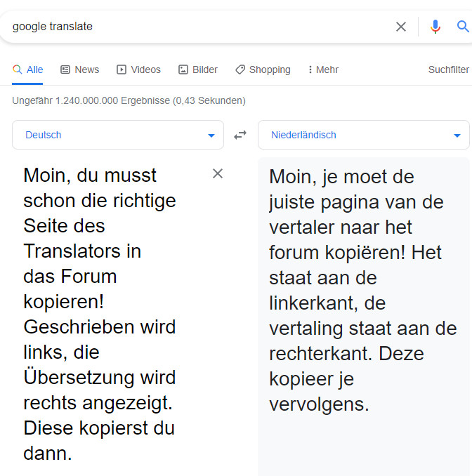Image resolution: width=472 pixels, height=476 pixels.
Task: Start voice search with the microphone icon
Action: [435, 27]
